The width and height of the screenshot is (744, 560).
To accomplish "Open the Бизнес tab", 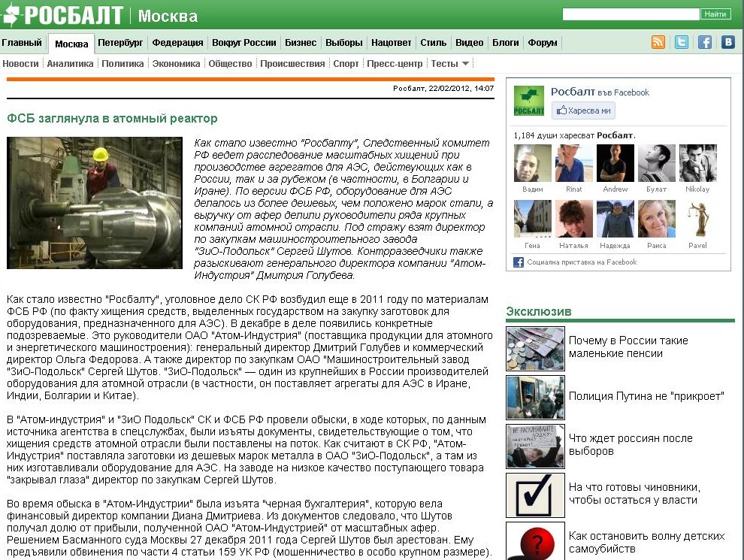I will click(x=301, y=43).
